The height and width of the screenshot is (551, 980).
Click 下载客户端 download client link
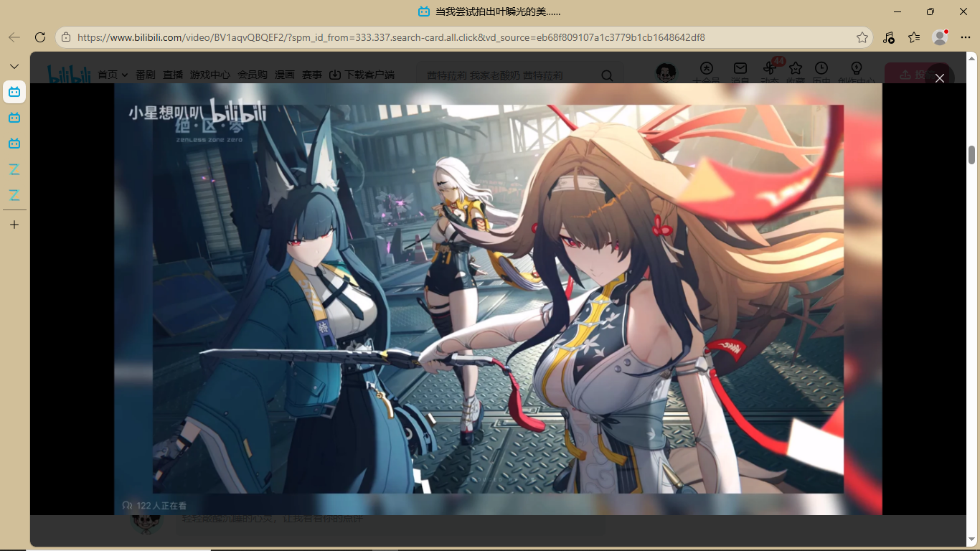click(362, 75)
